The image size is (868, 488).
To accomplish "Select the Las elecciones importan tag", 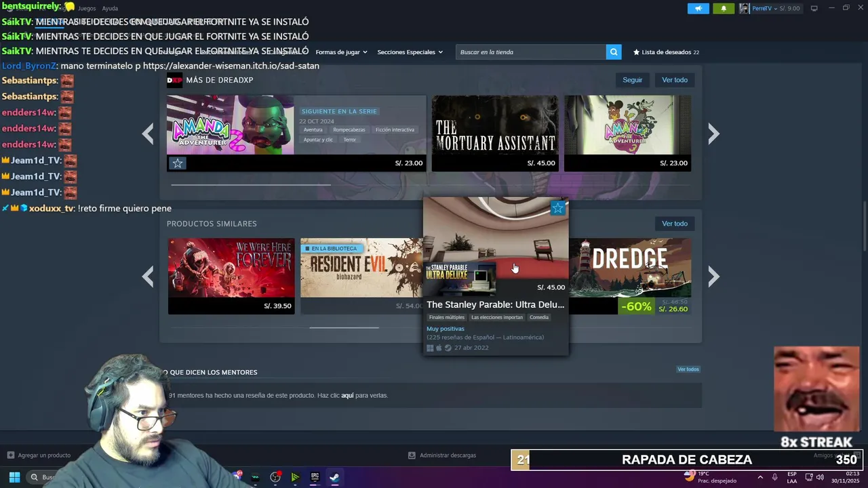I will click(497, 317).
